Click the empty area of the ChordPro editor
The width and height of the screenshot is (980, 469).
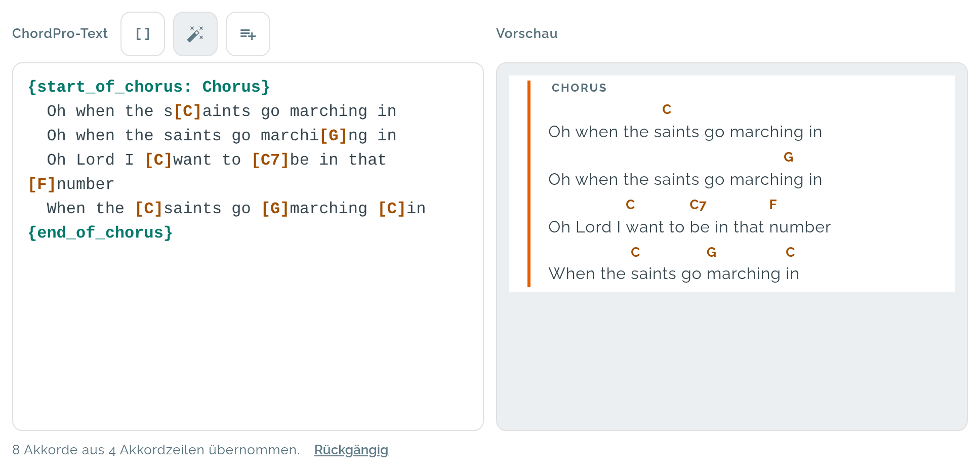(248, 334)
